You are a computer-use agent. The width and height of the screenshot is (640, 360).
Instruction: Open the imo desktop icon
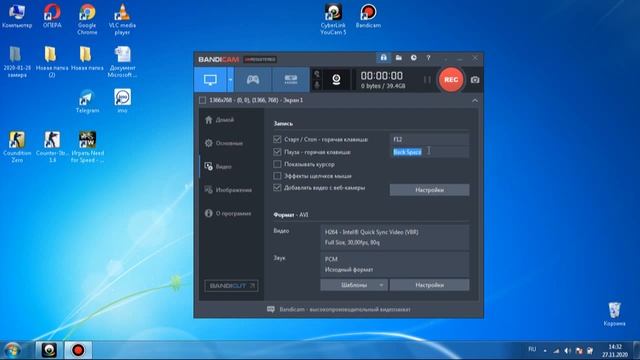click(122, 101)
